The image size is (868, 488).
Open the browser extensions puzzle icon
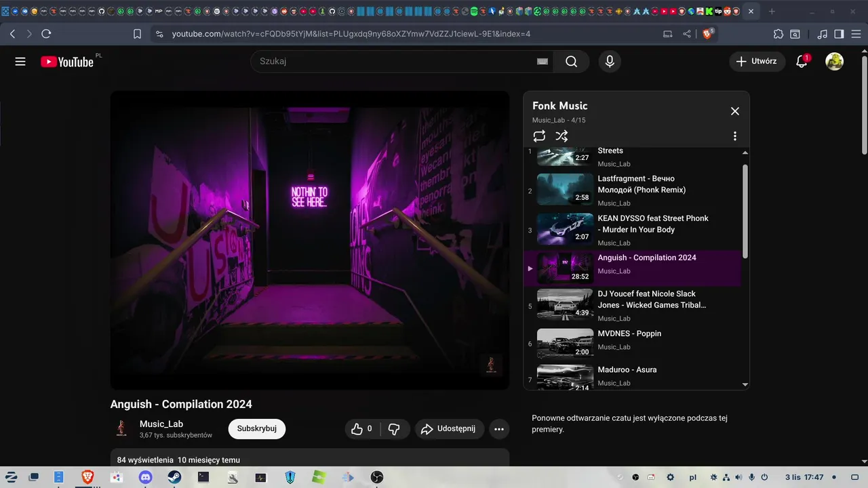pyautogui.click(x=778, y=34)
